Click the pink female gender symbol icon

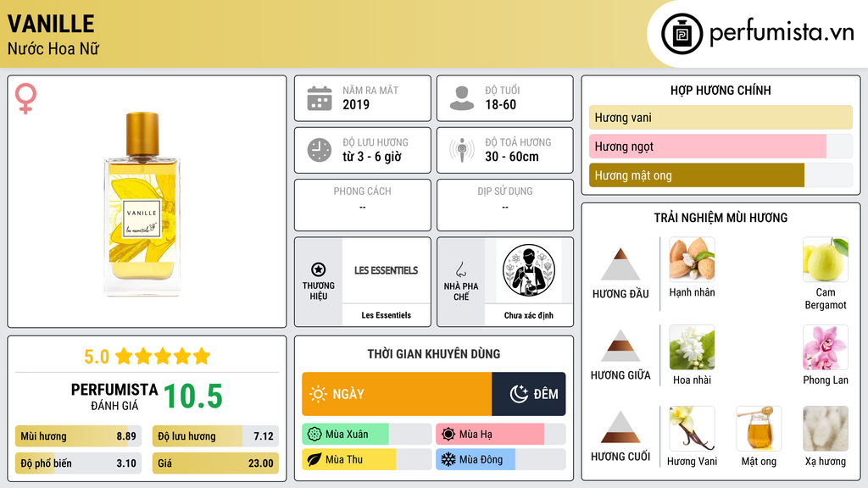click(25, 98)
